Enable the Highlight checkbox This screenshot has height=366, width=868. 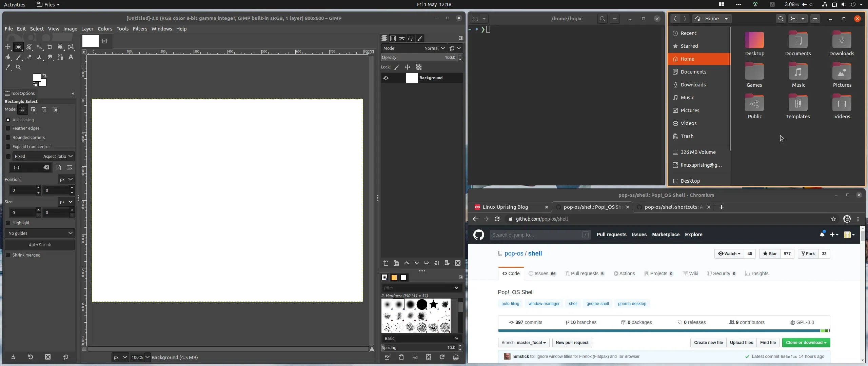pyautogui.click(x=8, y=223)
